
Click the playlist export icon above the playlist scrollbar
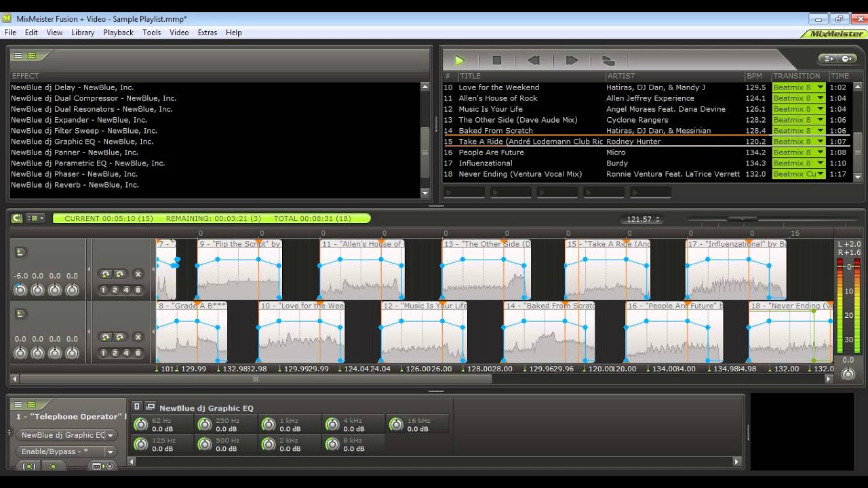[x=829, y=59]
